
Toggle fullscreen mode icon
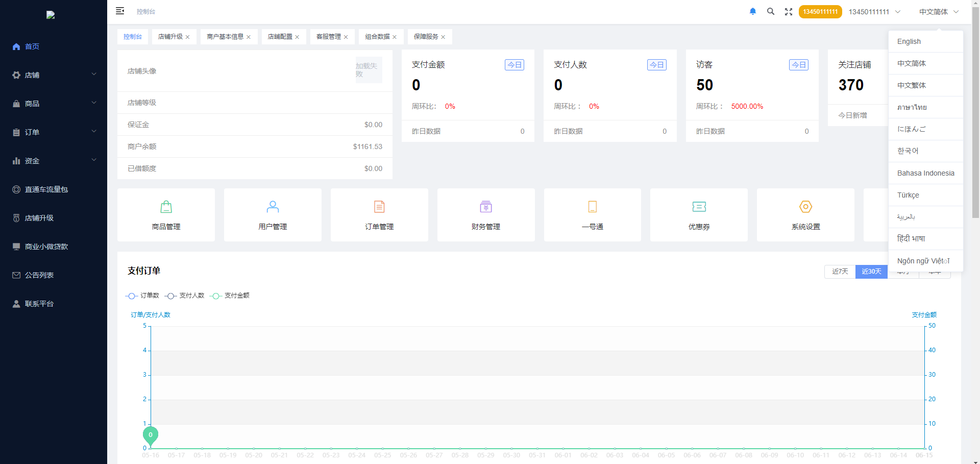pos(789,12)
